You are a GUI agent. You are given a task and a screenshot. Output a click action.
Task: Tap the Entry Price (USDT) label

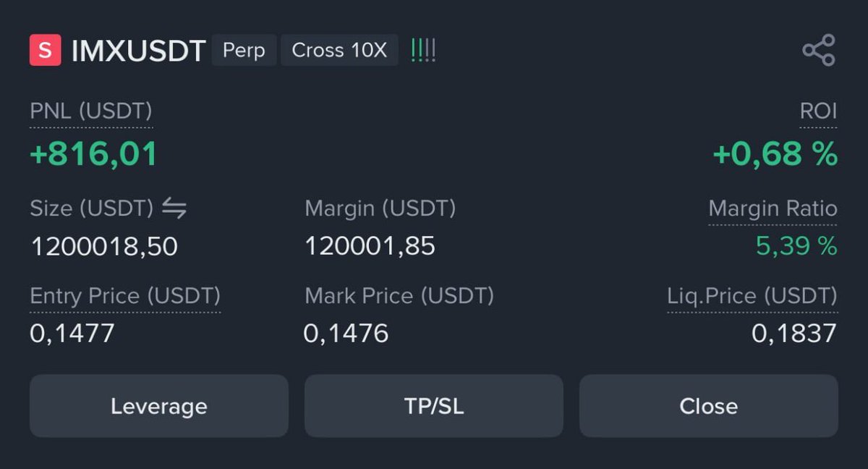click(x=125, y=296)
